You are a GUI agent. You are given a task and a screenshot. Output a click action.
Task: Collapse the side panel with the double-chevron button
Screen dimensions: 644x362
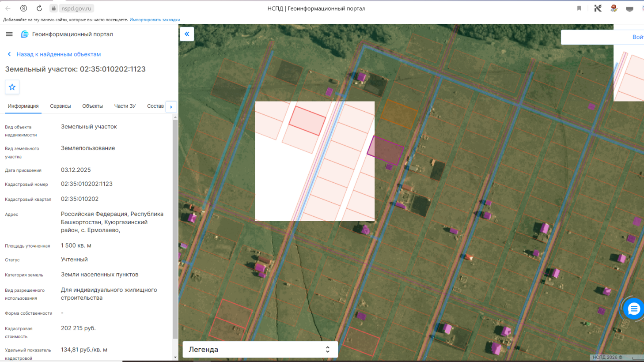click(187, 34)
